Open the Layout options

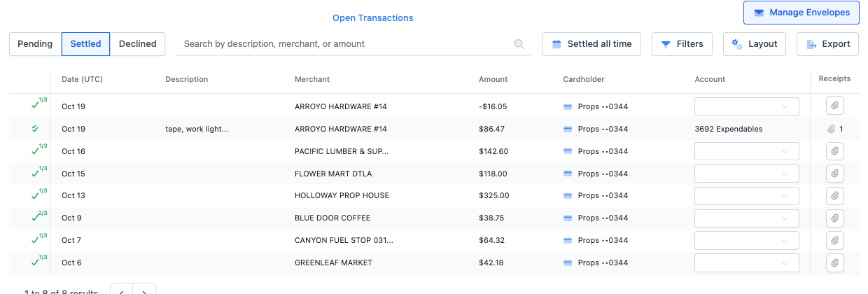(755, 44)
